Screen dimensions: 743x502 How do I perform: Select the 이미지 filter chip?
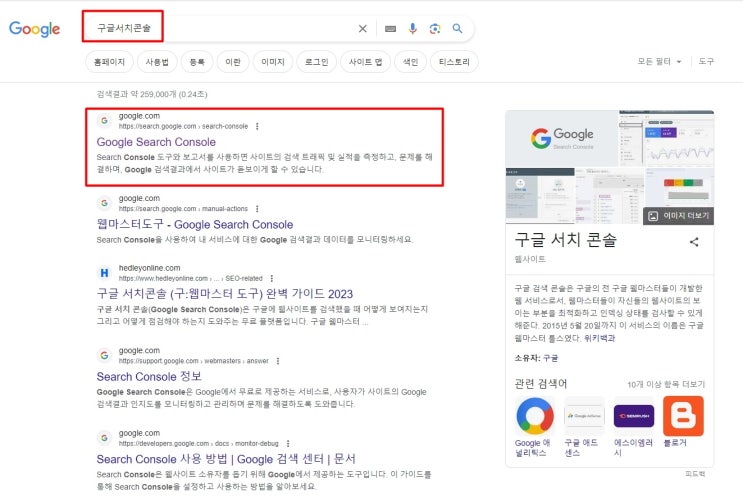click(x=273, y=62)
